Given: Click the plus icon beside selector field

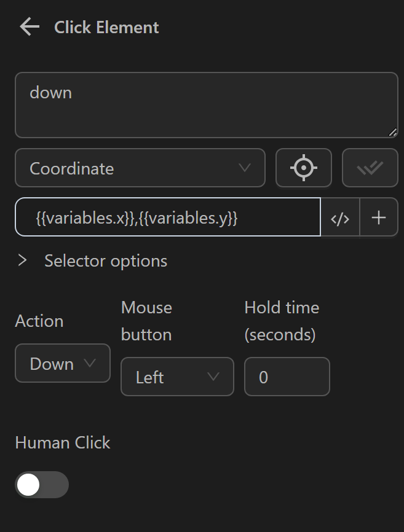Looking at the screenshot, I should (x=379, y=217).
